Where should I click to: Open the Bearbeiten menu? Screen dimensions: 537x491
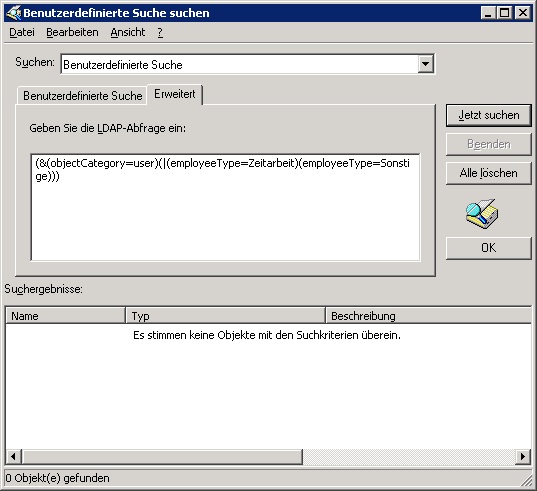point(72,32)
